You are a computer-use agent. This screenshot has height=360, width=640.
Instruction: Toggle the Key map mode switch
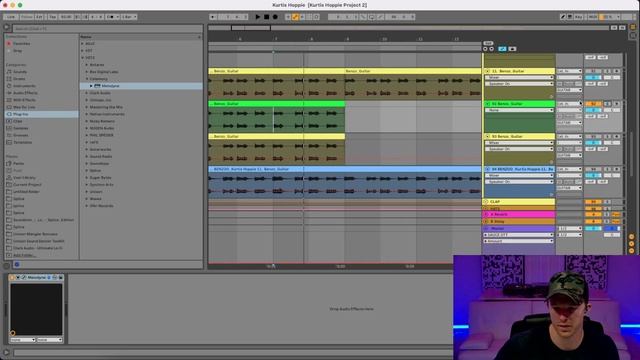pyautogui.click(x=578, y=17)
